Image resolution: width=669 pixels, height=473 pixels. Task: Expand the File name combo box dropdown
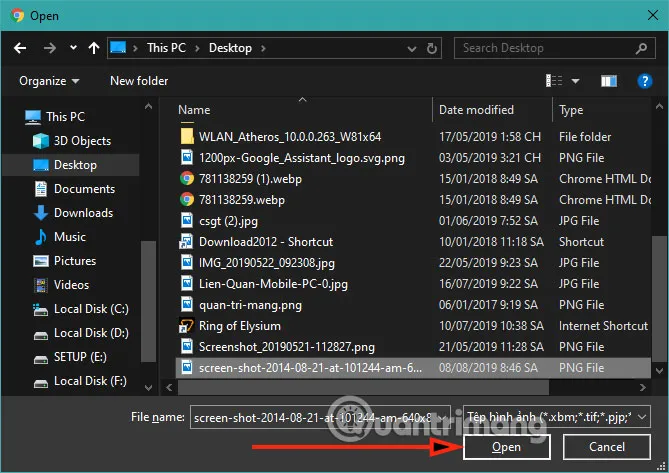(x=448, y=416)
